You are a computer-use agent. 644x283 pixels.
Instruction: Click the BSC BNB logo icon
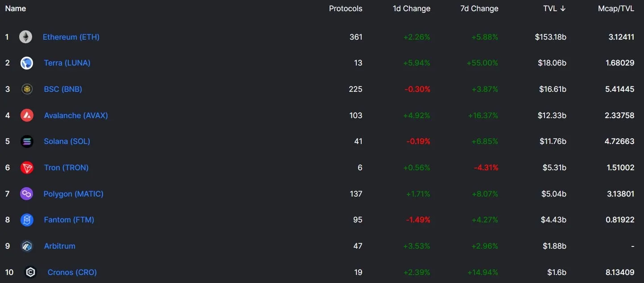tap(27, 89)
